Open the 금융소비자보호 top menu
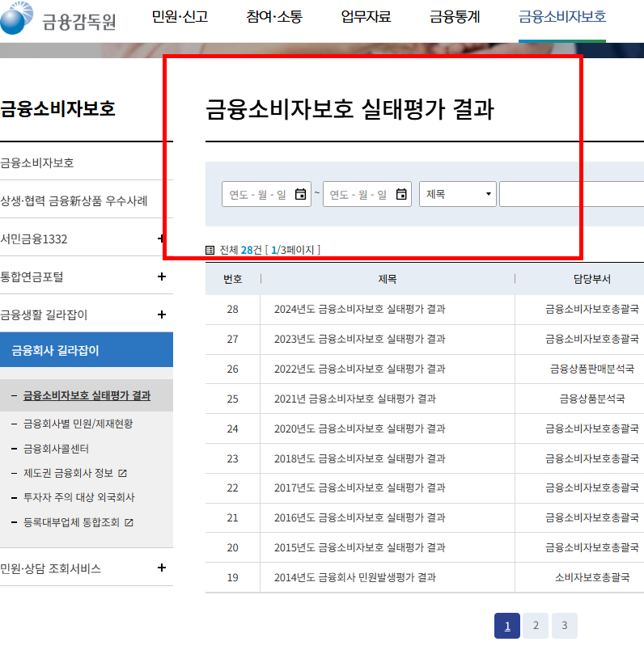The image size is (644, 650). click(562, 17)
